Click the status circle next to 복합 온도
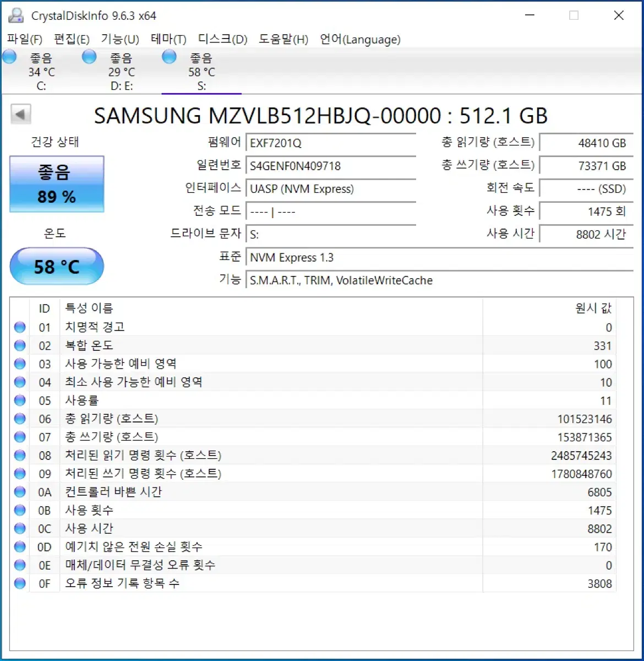644x661 pixels. coord(20,345)
